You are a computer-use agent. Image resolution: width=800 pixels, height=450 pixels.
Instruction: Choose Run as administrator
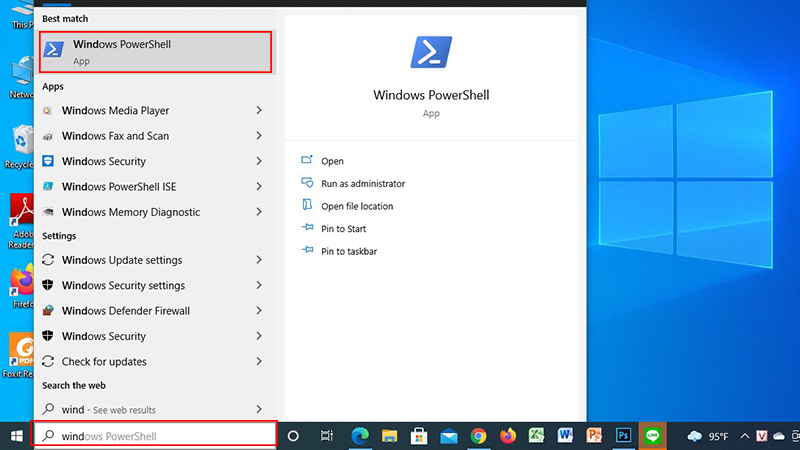pyautogui.click(x=363, y=183)
